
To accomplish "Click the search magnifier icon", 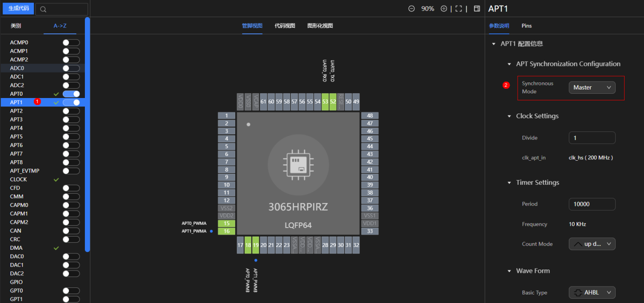I will coord(43,9).
